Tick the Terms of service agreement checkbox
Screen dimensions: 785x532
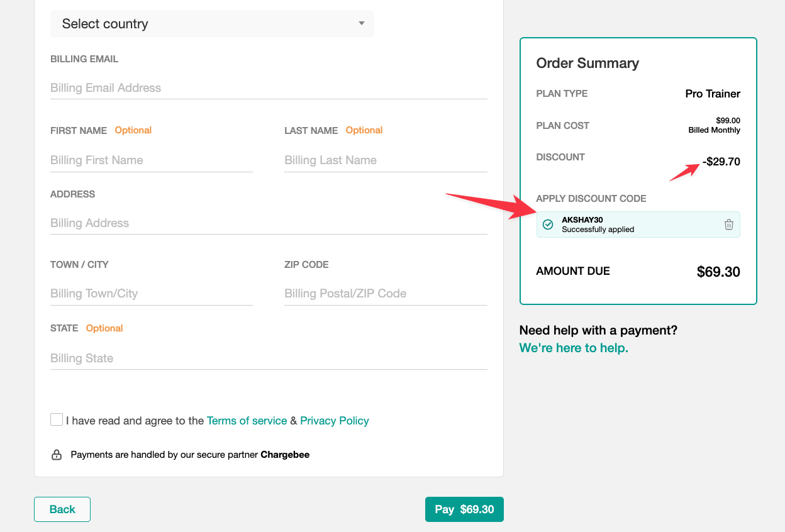[57, 419]
